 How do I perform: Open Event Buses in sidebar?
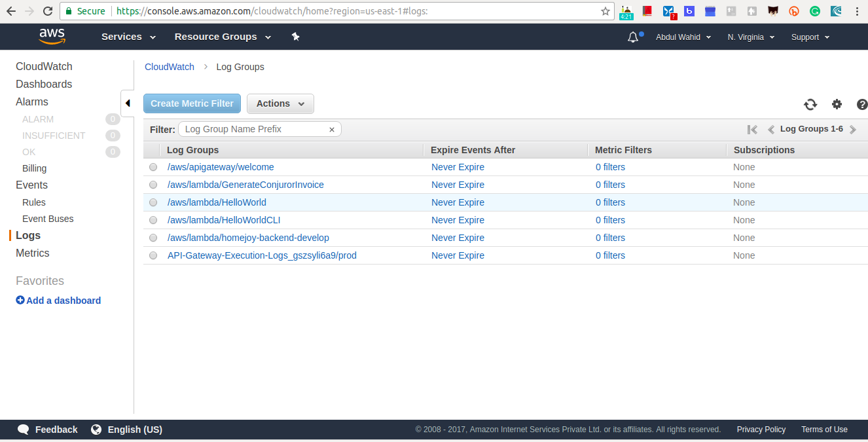pyautogui.click(x=48, y=219)
